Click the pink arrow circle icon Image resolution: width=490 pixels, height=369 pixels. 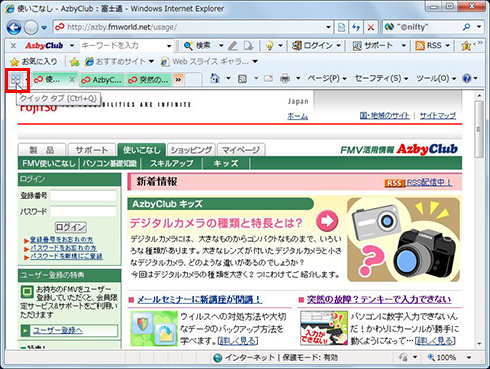pos(327,221)
